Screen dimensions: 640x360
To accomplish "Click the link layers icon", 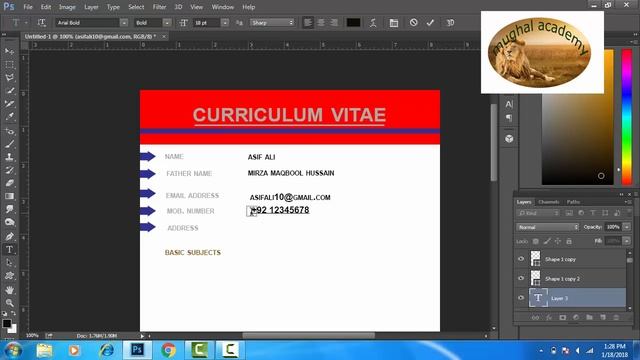I will pyautogui.click(x=535, y=317).
